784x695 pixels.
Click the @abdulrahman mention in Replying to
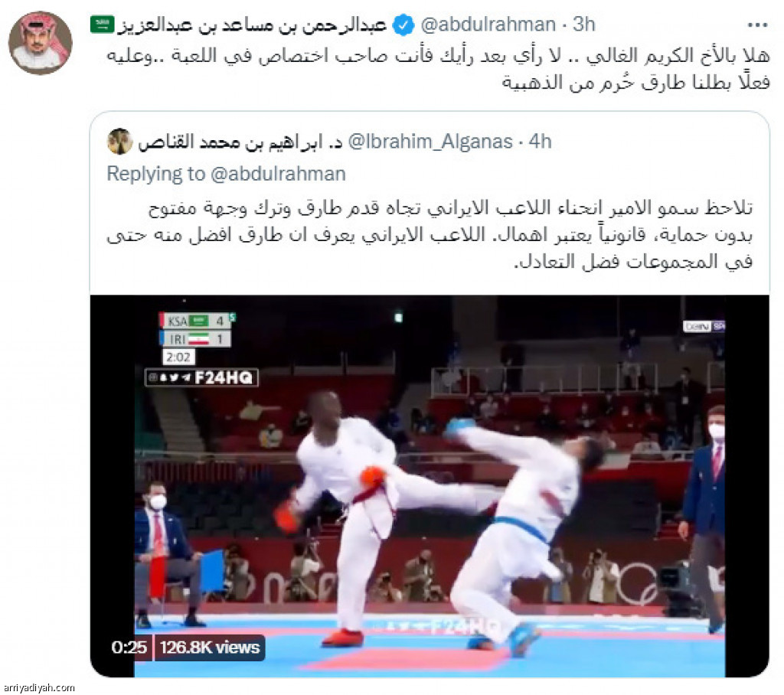point(278,174)
